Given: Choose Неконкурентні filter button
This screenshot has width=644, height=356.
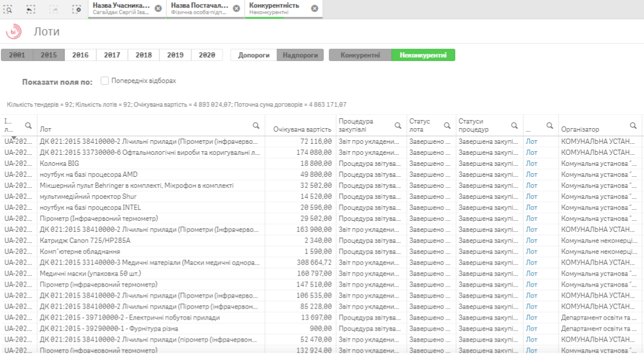Looking at the screenshot, I should pyautogui.click(x=423, y=55).
